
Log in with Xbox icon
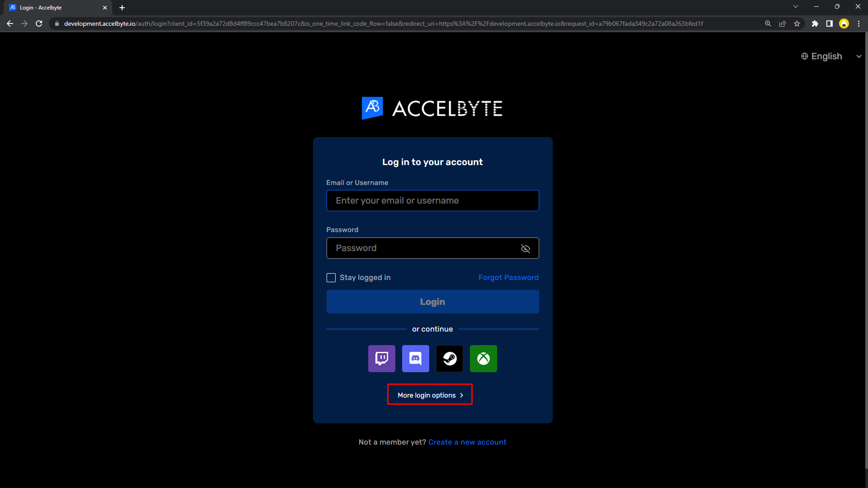click(x=483, y=359)
